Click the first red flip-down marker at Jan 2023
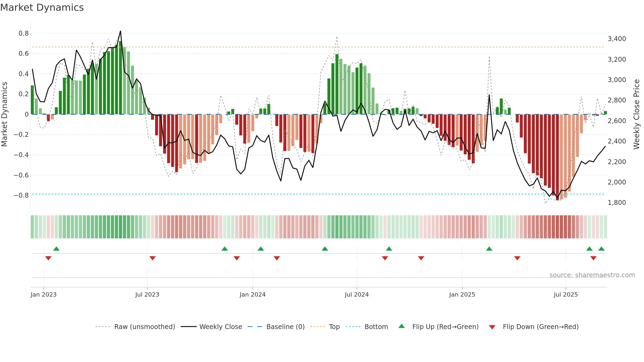Image resolution: width=644 pixels, height=362 pixels. 48,258
